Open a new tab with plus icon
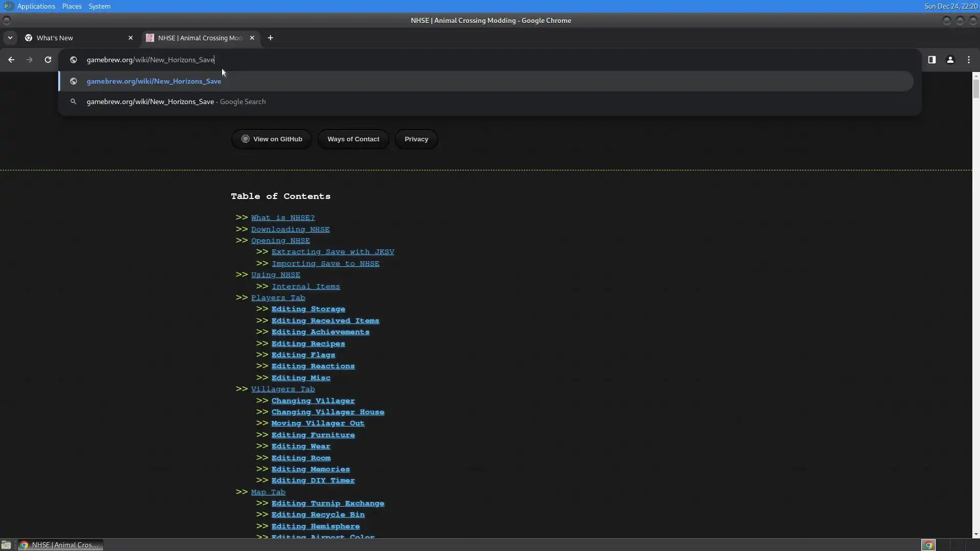 271,38
